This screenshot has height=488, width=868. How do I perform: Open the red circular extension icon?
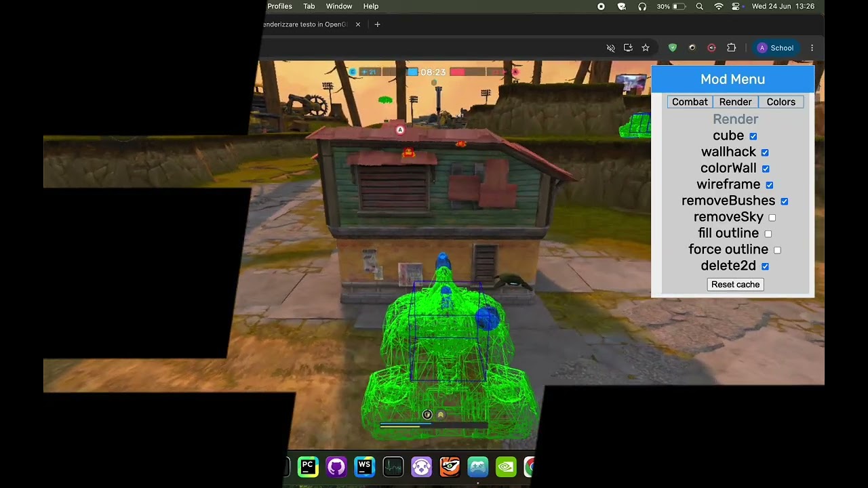tap(711, 48)
